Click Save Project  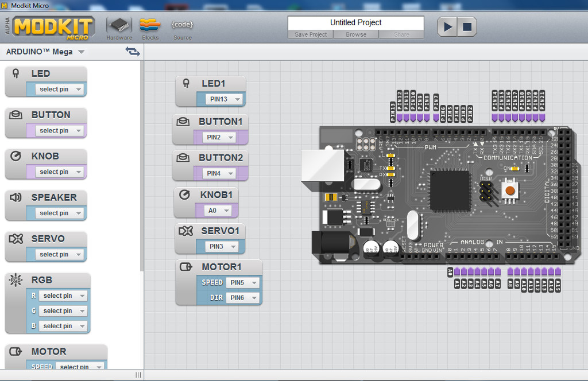point(311,34)
